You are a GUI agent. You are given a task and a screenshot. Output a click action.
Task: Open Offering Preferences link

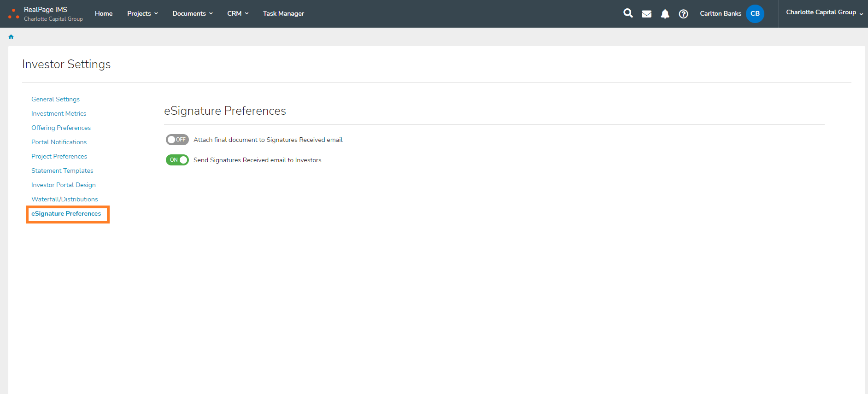click(x=61, y=128)
